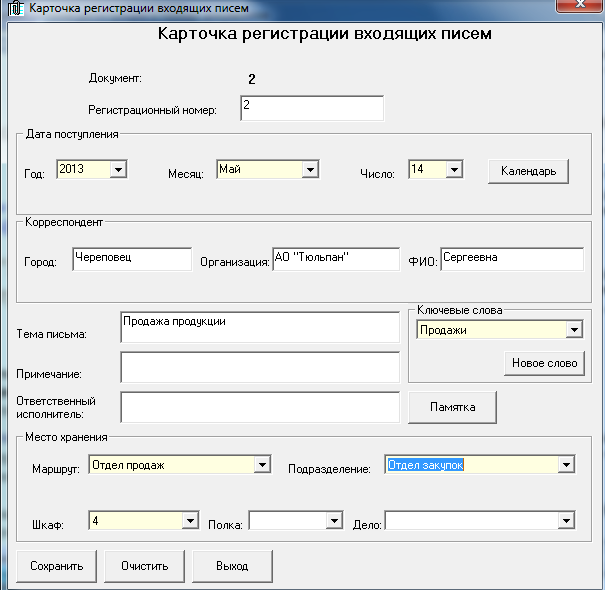Click the empty Примечание field
605x590 pixels.
(x=260, y=367)
